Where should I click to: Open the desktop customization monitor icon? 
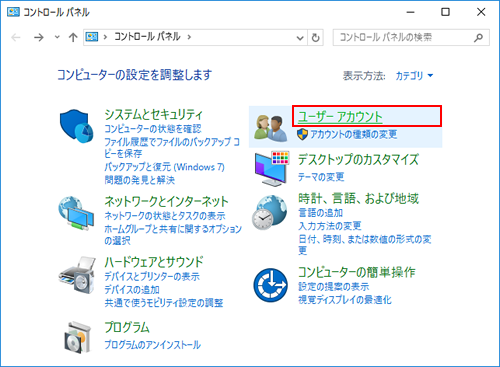[x=272, y=169]
